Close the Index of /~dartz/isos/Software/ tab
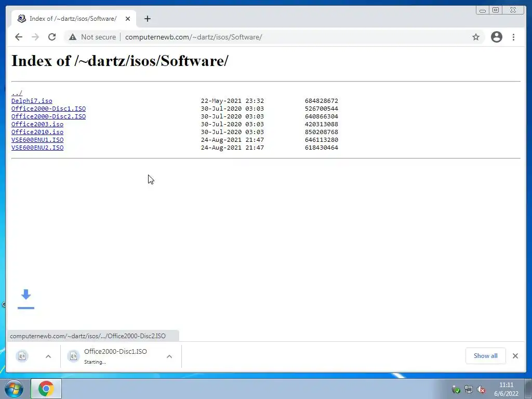 pos(128,19)
